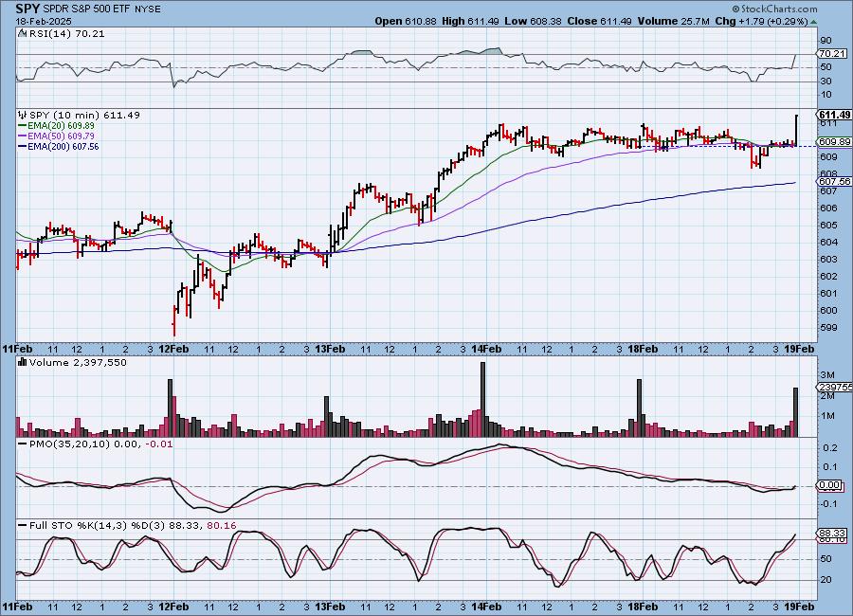Click the final tall price bar reaching 611.49
The height and width of the screenshot is (616, 853).
coord(796,131)
